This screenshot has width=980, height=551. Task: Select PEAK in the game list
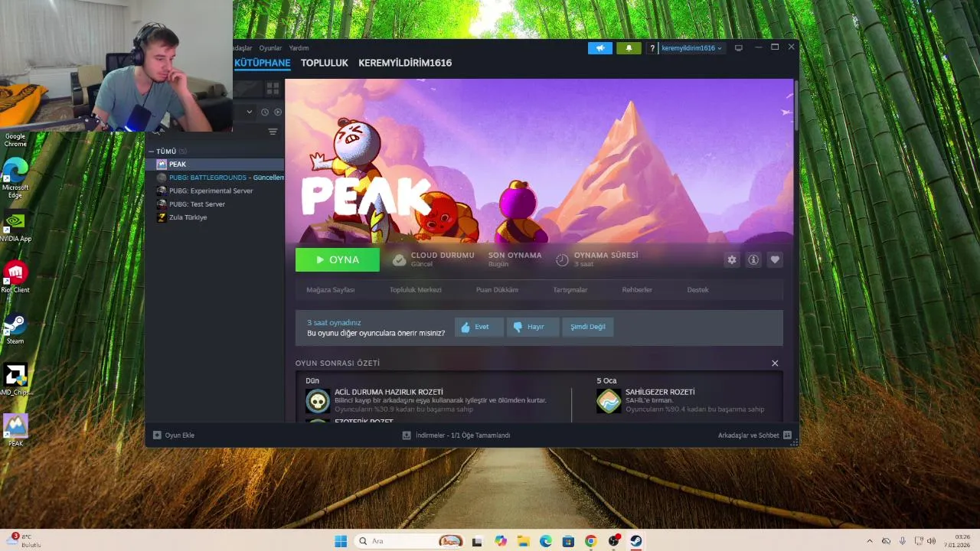[x=214, y=165]
